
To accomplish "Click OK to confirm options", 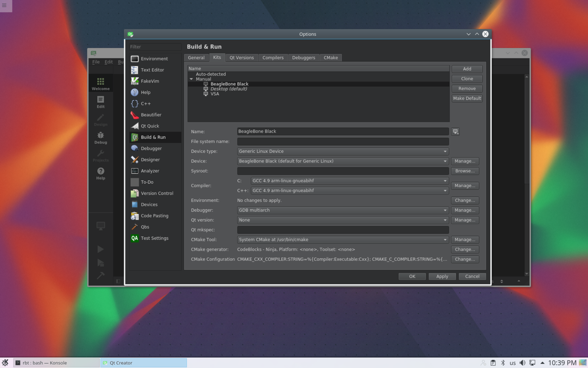I will [412, 276].
